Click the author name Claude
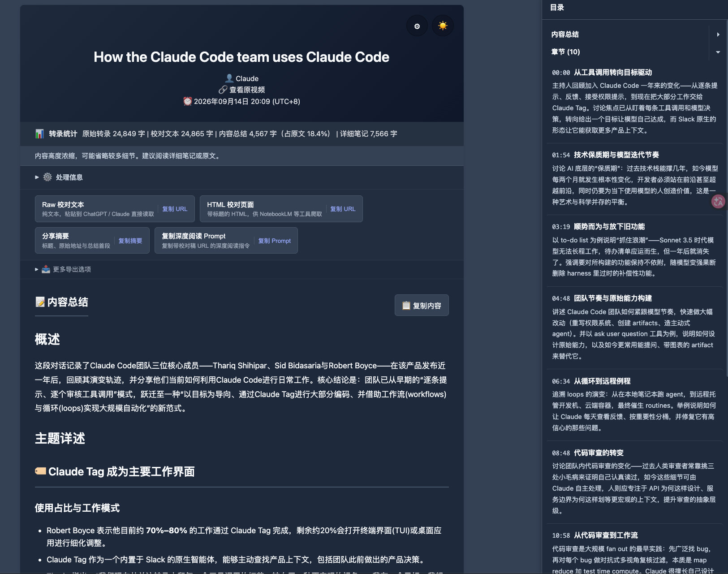The height and width of the screenshot is (574, 728). coord(247,78)
